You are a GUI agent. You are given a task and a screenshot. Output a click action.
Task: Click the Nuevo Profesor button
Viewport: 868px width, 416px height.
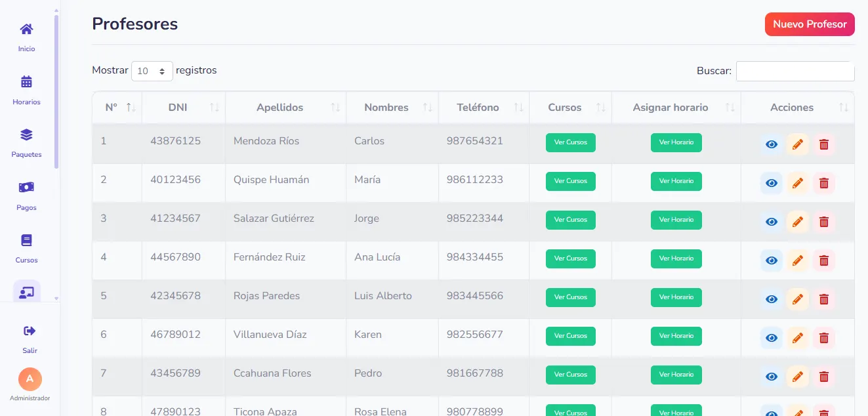click(810, 24)
